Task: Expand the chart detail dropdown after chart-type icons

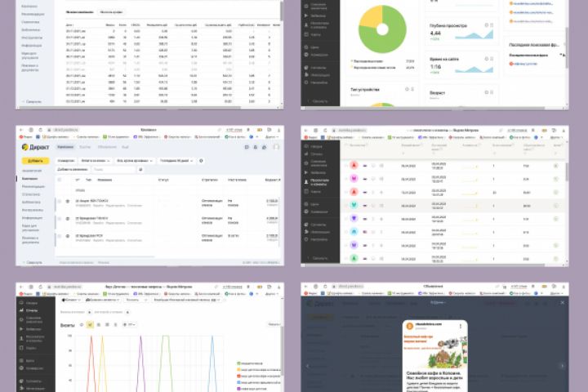Action: click(129, 324)
